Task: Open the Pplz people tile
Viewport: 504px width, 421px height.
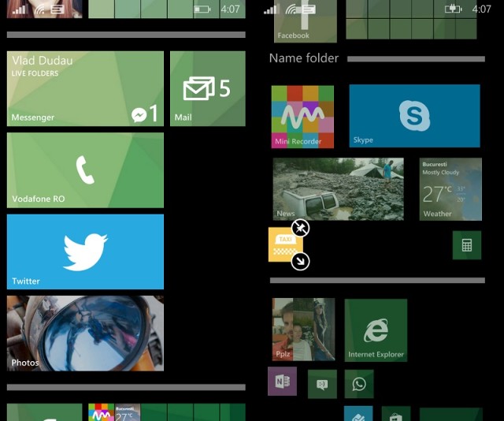Action: (x=303, y=330)
